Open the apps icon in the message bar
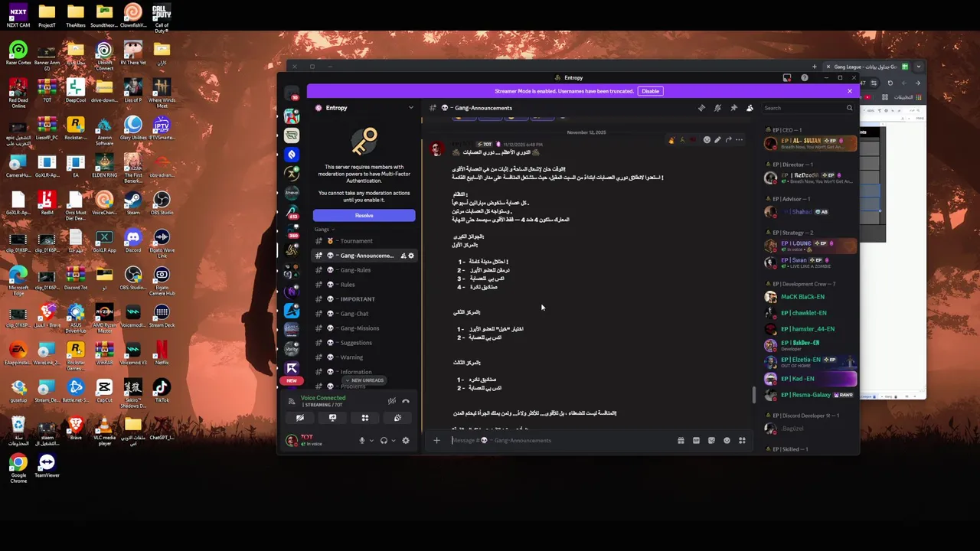The image size is (980, 551). coord(742,440)
